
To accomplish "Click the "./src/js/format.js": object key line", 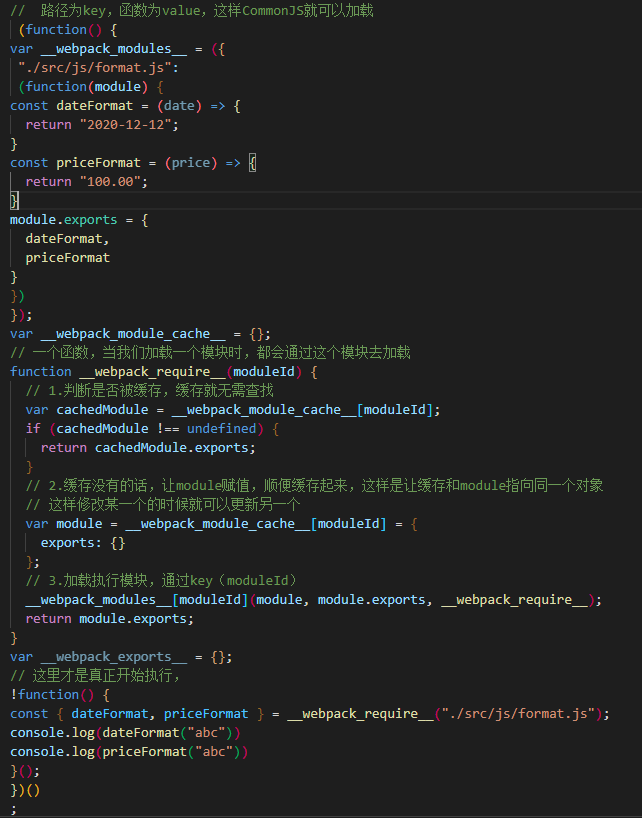I will tap(99, 68).
